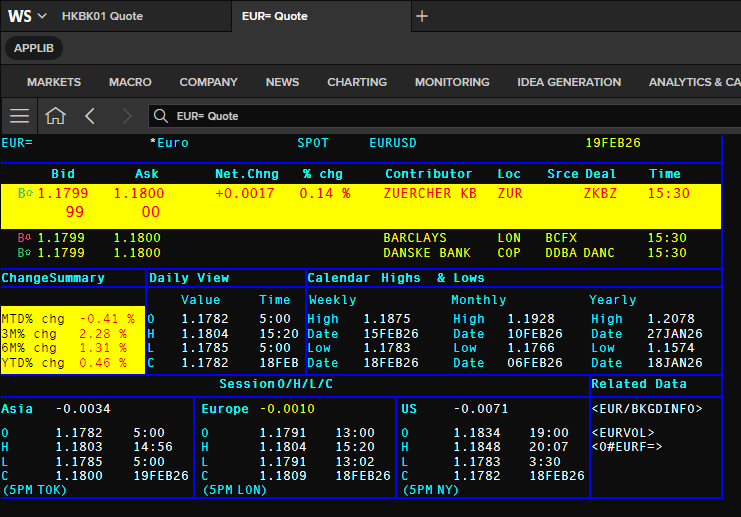
Task: Click the US session high 1.1848
Action: coord(477,447)
